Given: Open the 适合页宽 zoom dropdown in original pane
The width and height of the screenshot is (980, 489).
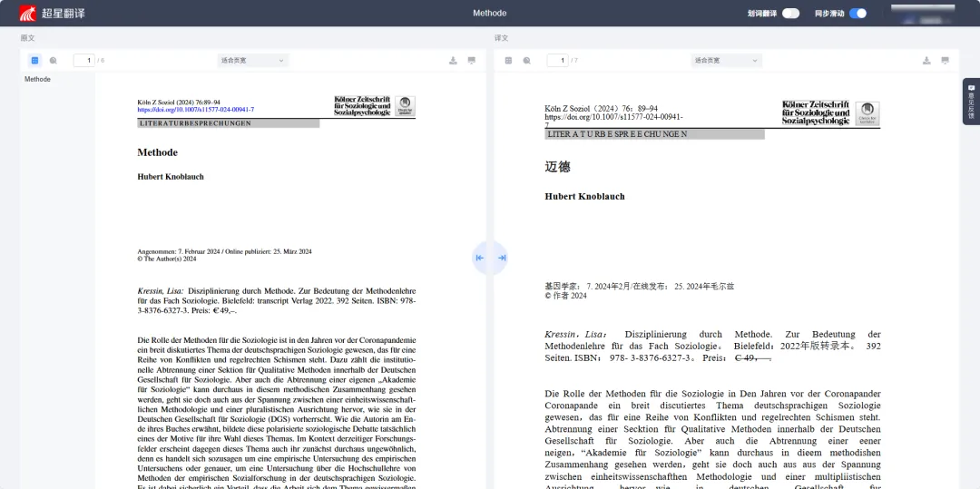Looking at the screenshot, I should click(x=253, y=61).
